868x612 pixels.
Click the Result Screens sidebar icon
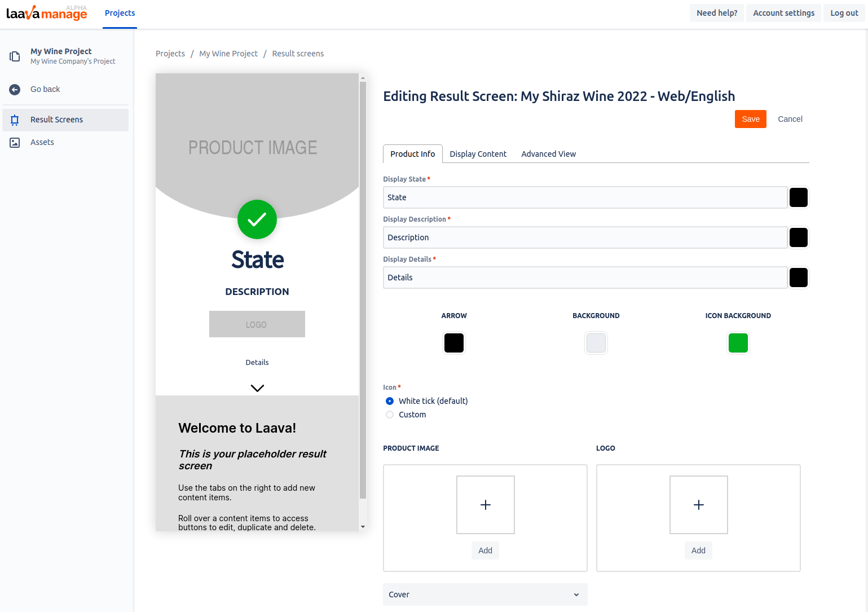[x=15, y=120]
